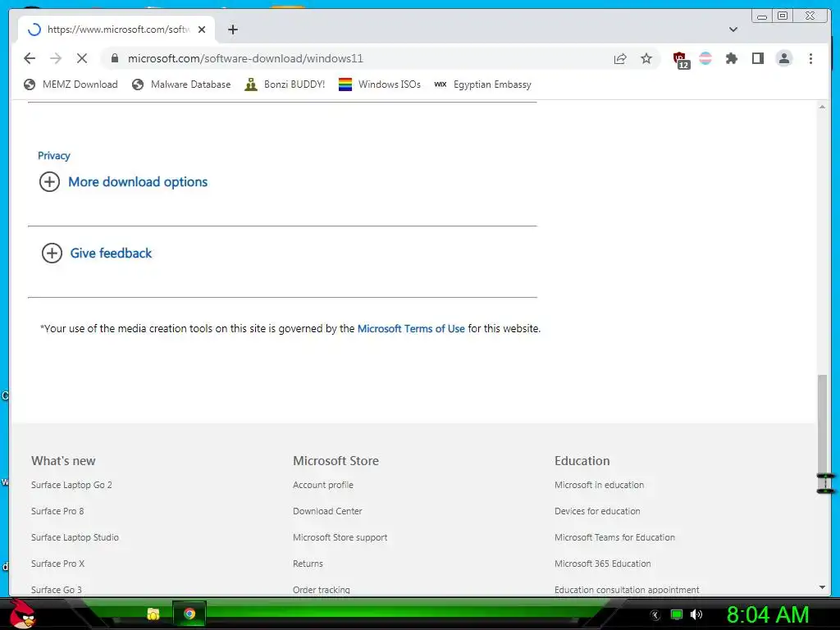
Task: Open the Bonzi BUDDY! bookmark
Action: [x=285, y=84]
